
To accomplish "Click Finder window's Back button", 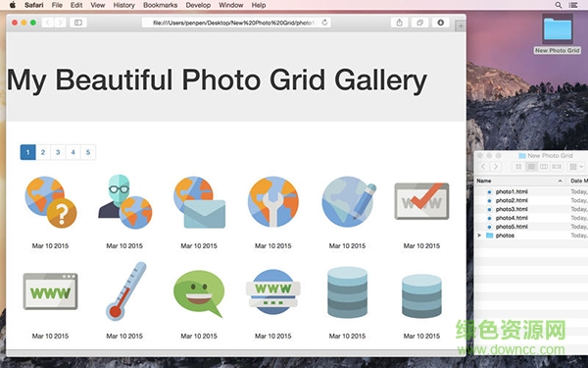I will tap(483, 167).
